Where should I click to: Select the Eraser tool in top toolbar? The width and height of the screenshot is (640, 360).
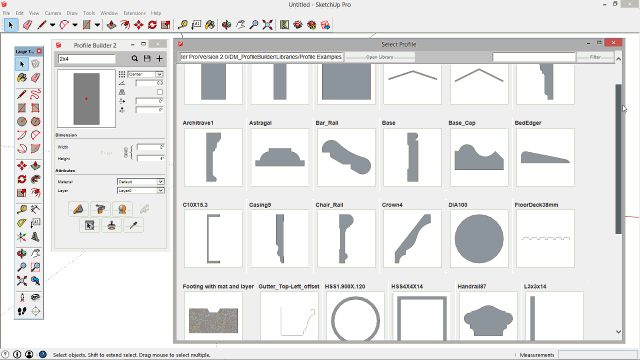click(27, 25)
